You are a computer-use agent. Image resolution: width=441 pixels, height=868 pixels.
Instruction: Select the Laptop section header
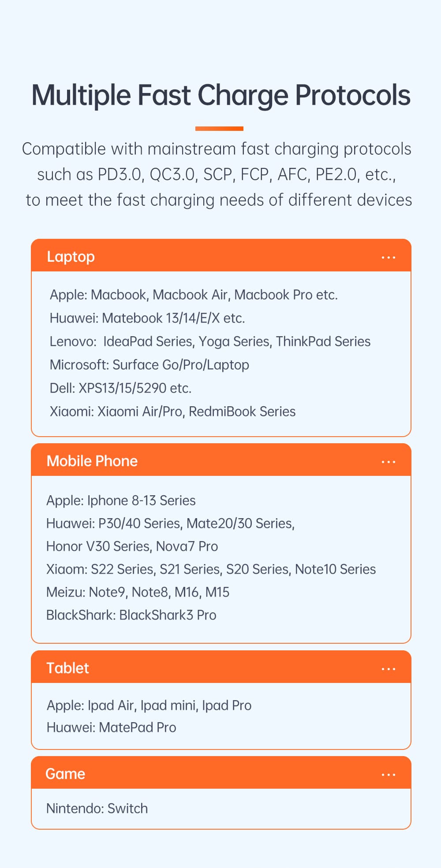click(71, 256)
